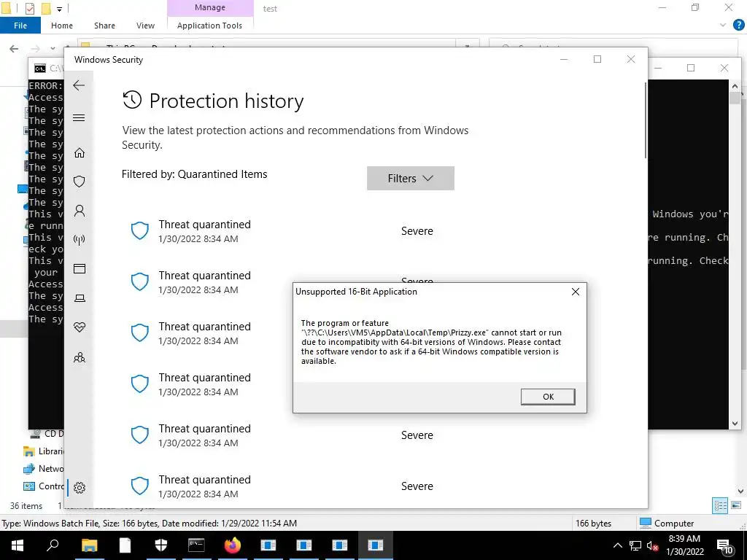Viewport: 747px width, 560px height.
Task: Select Network in the navigation pane
Action: coord(44,469)
